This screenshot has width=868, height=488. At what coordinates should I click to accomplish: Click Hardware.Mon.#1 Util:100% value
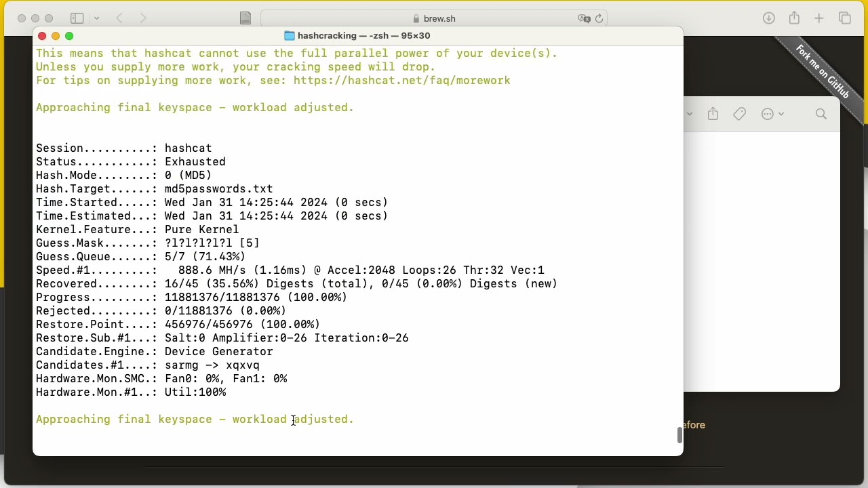point(195,392)
